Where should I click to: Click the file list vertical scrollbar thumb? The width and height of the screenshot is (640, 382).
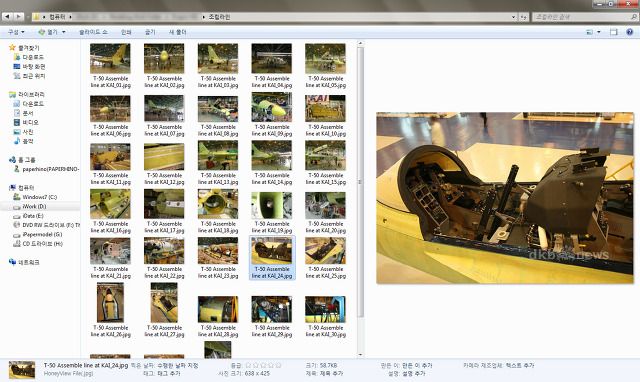pos(360,182)
